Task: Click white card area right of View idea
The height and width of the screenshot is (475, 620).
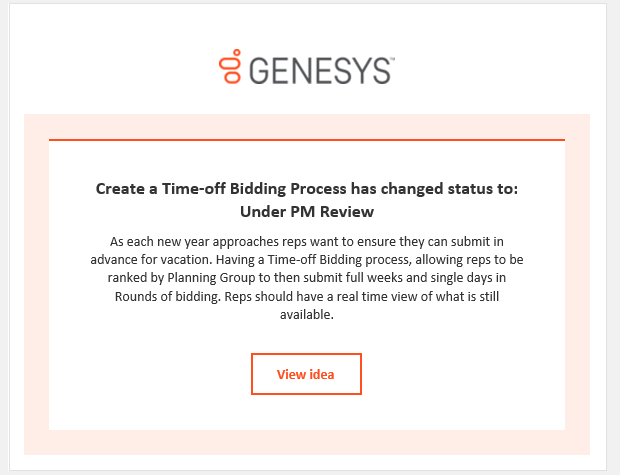Action: coord(460,374)
